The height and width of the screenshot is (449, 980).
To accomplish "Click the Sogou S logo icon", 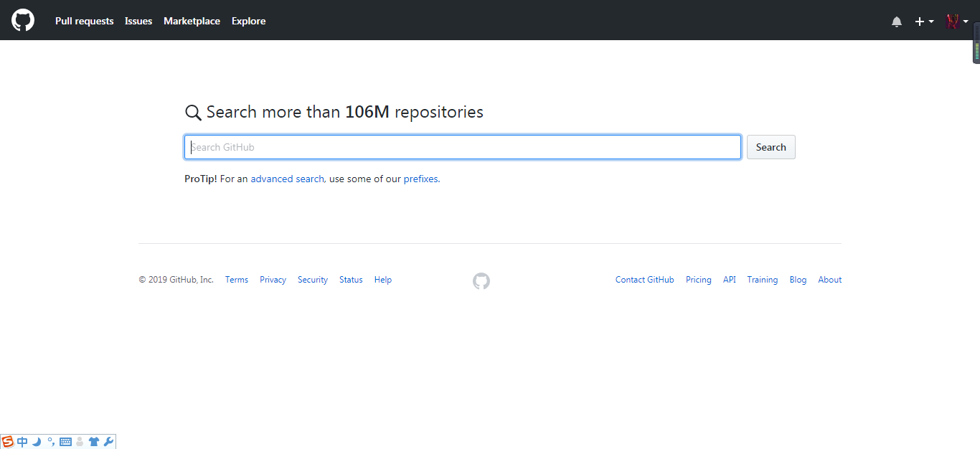I will pos(8,442).
